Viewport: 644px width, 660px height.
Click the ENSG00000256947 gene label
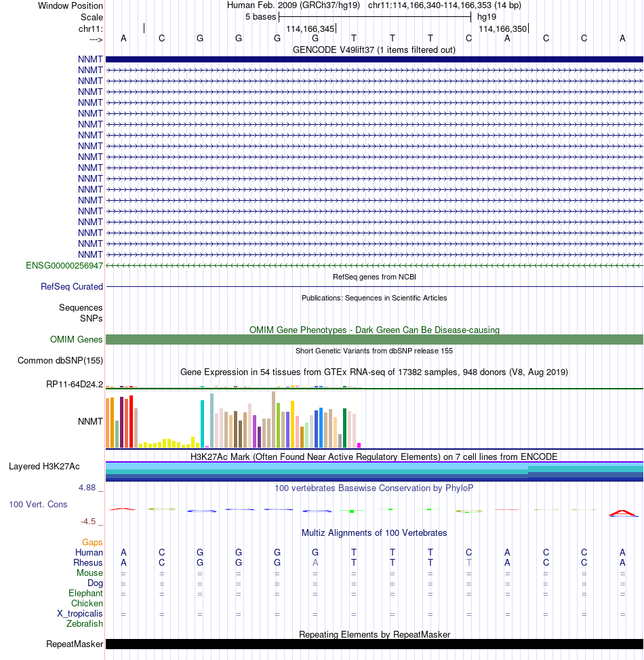pyautogui.click(x=64, y=266)
